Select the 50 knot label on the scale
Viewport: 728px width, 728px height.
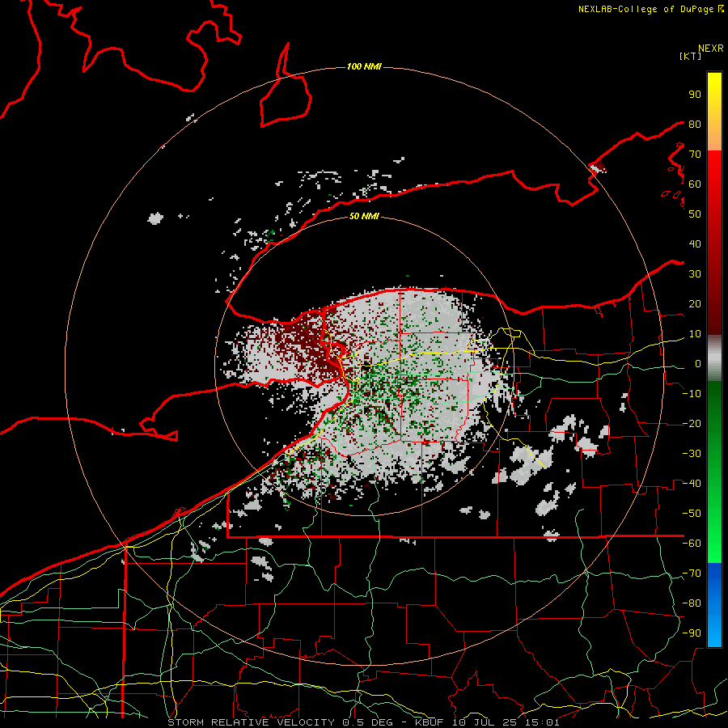pyautogui.click(x=695, y=214)
